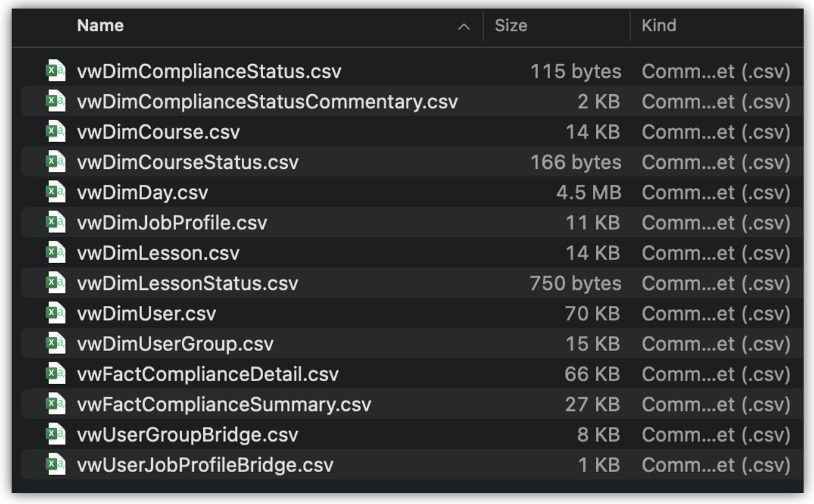Click the column divider between Size and Kind
Image resolution: width=814 pixels, height=504 pixels.
tap(630, 26)
